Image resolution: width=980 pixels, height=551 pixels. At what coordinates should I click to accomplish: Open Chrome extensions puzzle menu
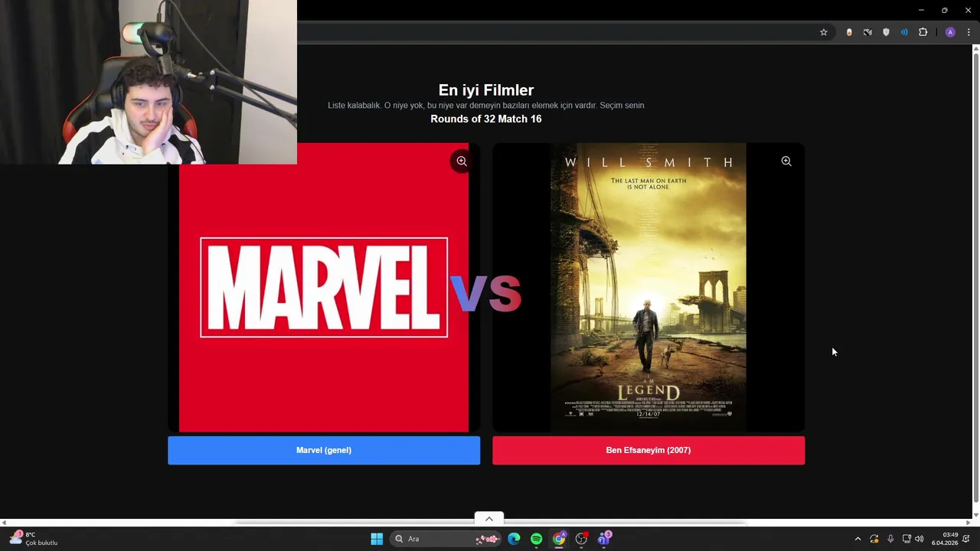click(923, 32)
